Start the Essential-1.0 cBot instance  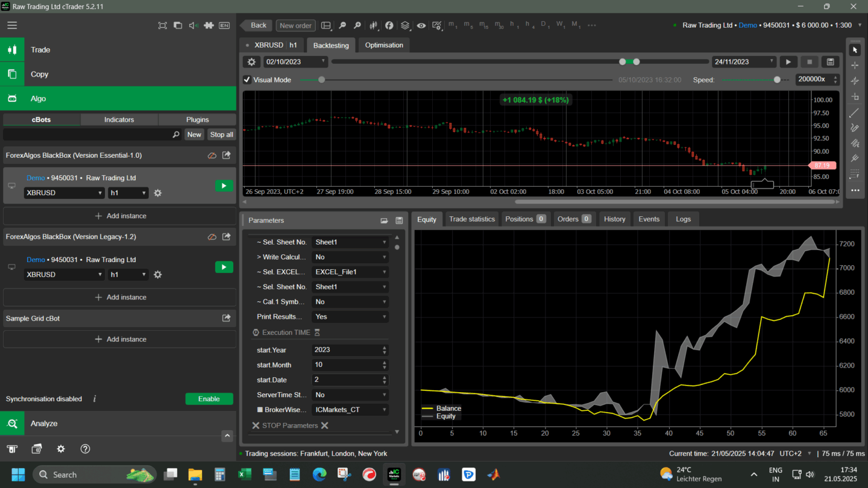pos(224,186)
